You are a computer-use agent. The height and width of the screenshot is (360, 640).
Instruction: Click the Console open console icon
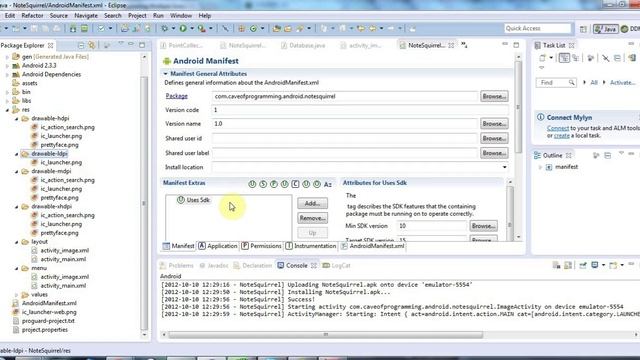tap(613, 266)
